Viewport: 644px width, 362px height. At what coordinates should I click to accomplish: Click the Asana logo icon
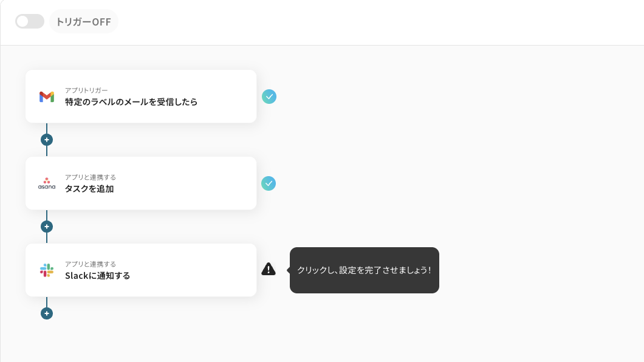click(47, 183)
